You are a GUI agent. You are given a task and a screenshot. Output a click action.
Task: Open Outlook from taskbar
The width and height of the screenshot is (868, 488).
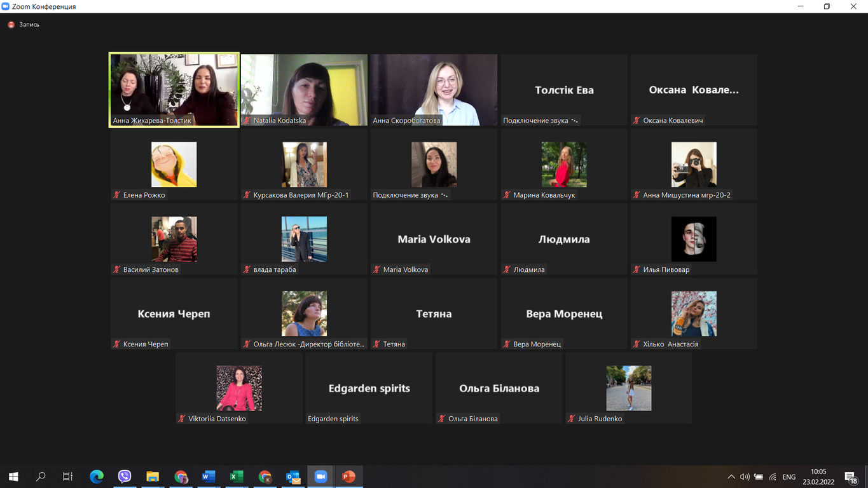point(293,477)
